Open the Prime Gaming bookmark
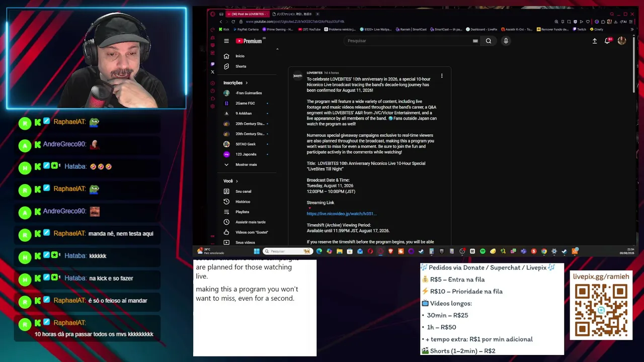644x362 pixels. tap(278, 29)
